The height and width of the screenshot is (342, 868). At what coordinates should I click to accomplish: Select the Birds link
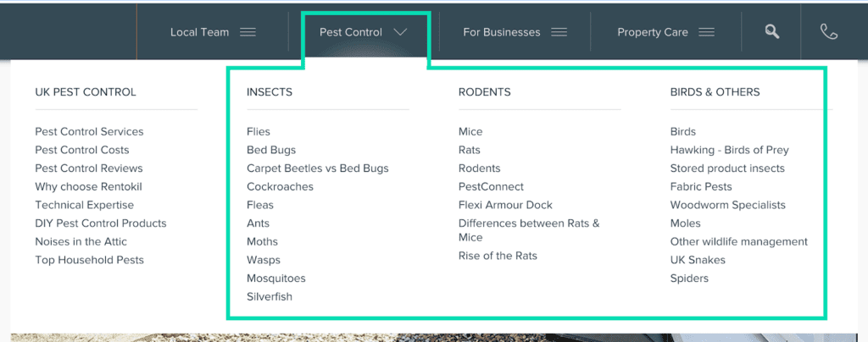(x=683, y=131)
